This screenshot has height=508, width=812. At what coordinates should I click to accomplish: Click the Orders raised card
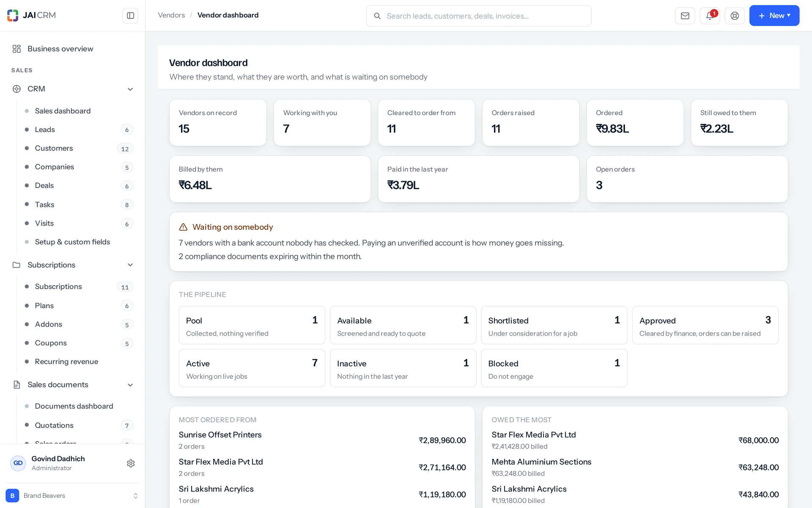(x=530, y=123)
